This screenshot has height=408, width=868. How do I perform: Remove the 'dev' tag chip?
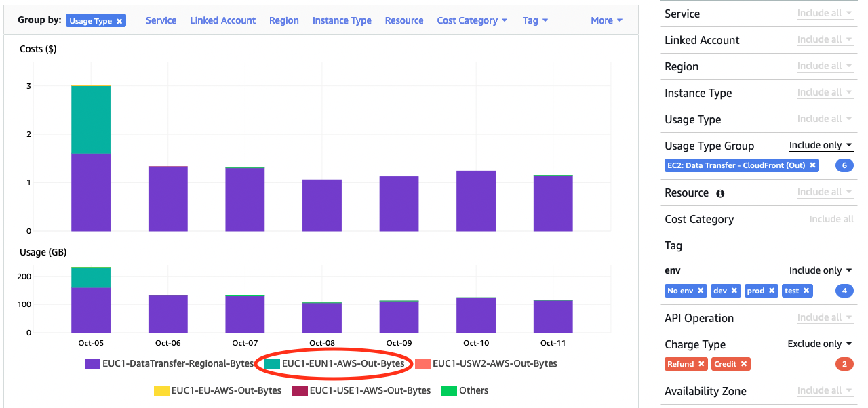pos(734,291)
